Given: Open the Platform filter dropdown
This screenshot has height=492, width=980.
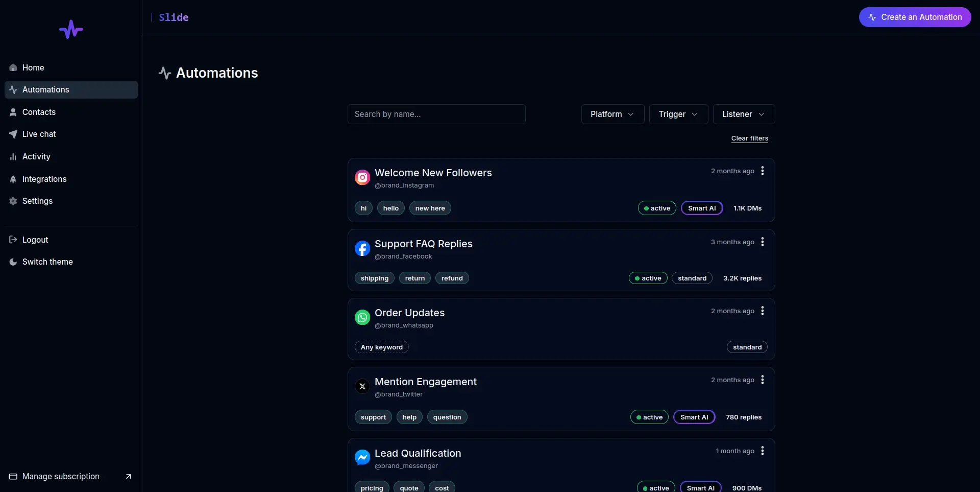Looking at the screenshot, I should tap(612, 114).
